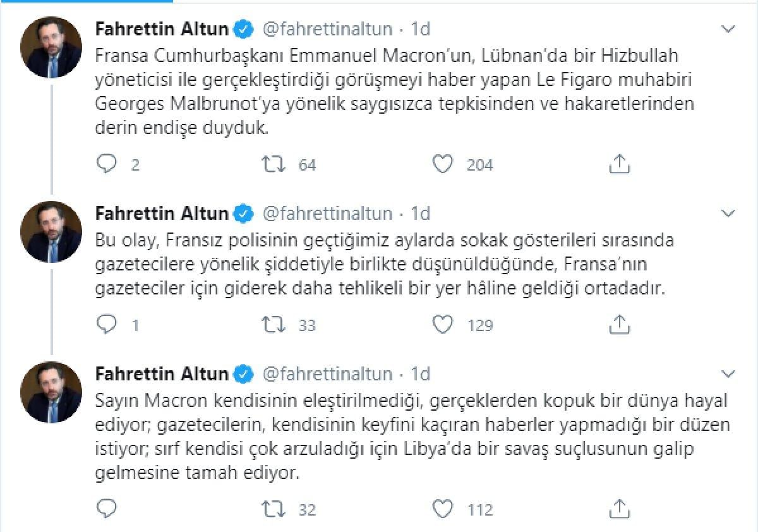Retweet the first tweet
This screenshot has width=758, height=532.
(x=274, y=164)
